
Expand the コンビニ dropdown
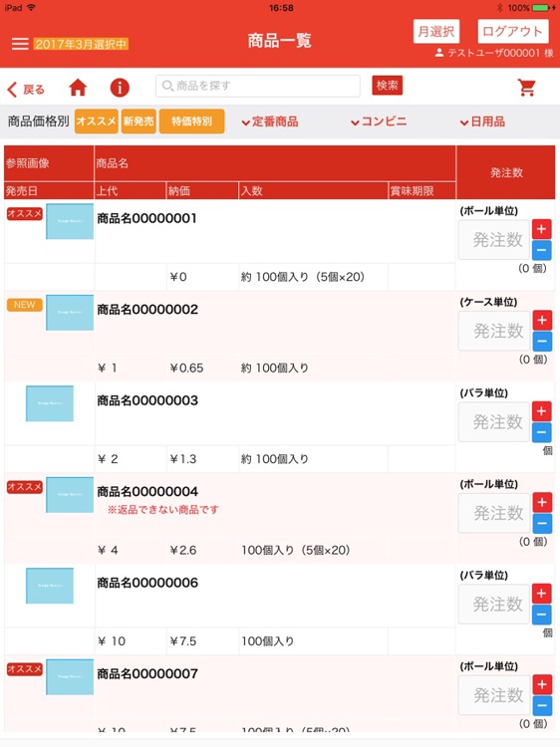[x=379, y=122]
